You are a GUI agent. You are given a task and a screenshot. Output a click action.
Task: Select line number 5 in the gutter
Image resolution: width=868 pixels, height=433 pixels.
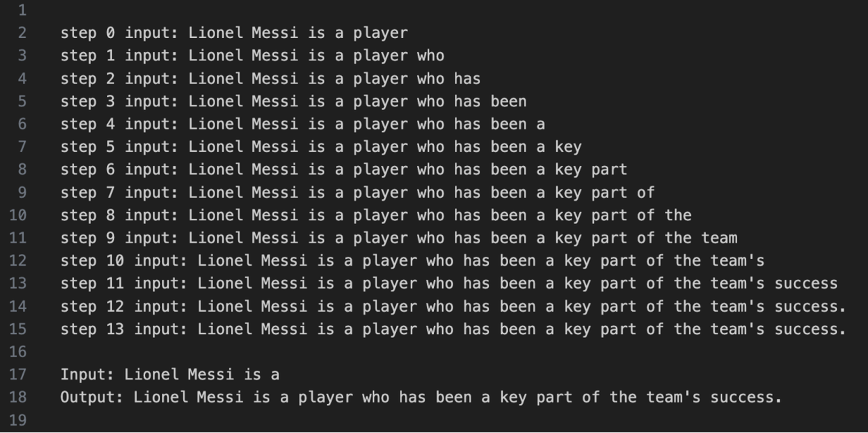pos(22,101)
